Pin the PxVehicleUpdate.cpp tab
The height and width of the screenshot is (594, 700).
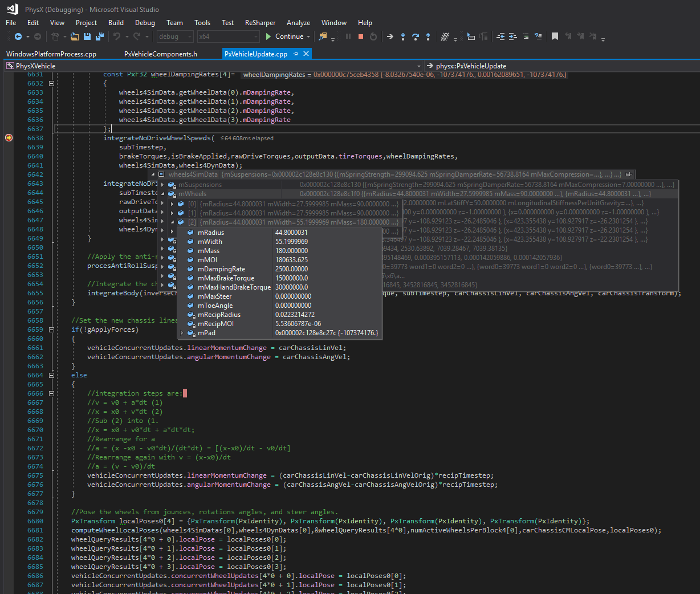295,54
